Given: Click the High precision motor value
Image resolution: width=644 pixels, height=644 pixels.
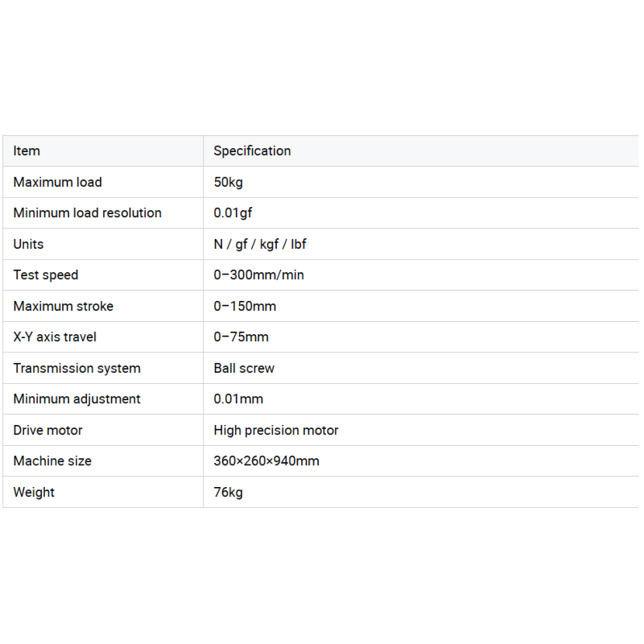Looking at the screenshot, I should click(x=276, y=431).
